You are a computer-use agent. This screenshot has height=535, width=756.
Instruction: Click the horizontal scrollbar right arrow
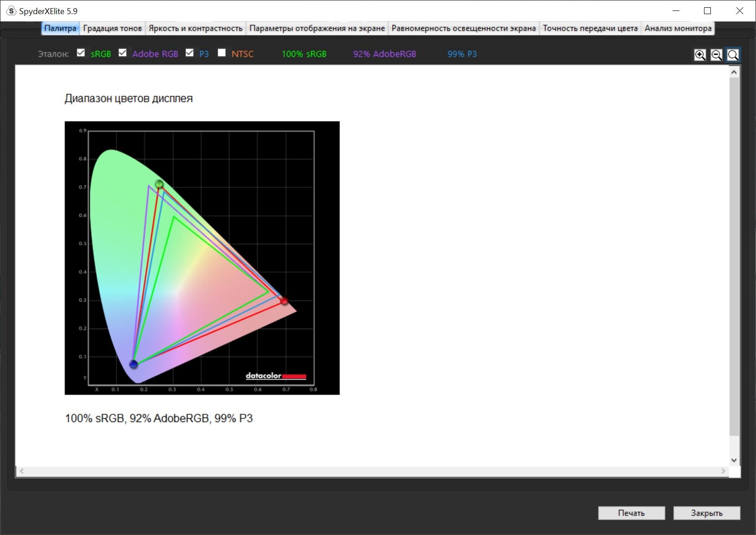(x=723, y=471)
